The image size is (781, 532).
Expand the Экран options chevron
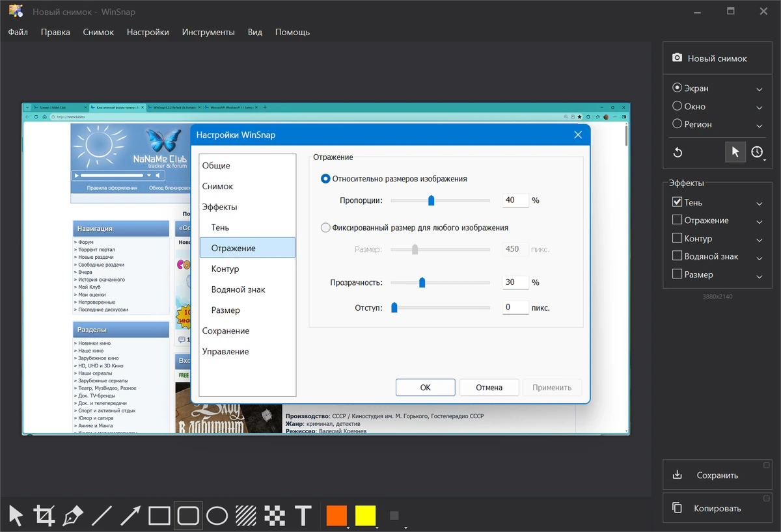760,90
